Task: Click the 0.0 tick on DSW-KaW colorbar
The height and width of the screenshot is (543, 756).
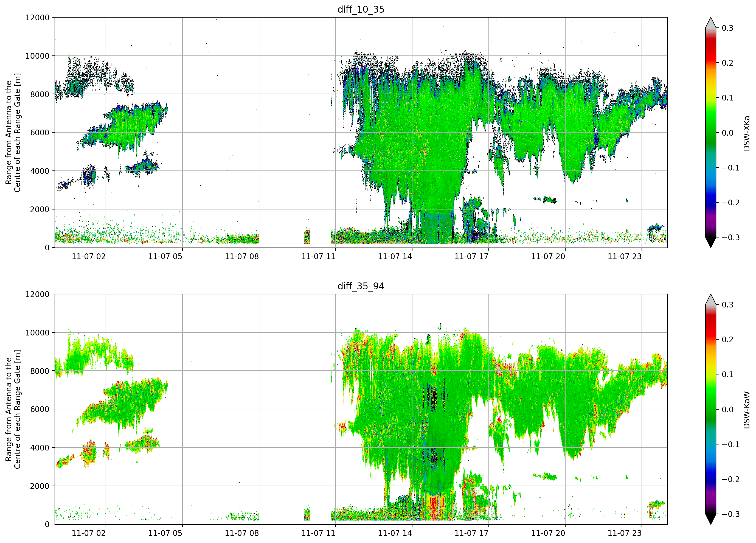Action: [x=728, y=410]
